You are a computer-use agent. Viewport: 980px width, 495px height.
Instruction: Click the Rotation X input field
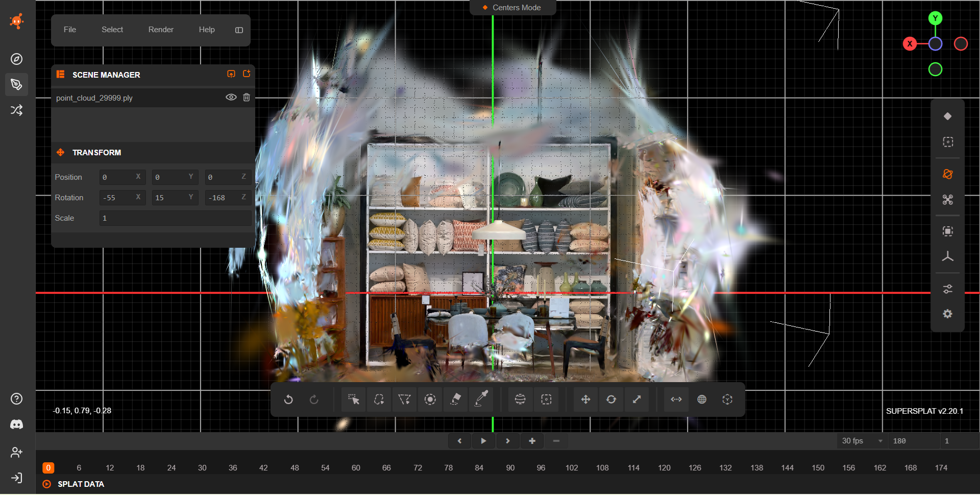click(122, 198)
